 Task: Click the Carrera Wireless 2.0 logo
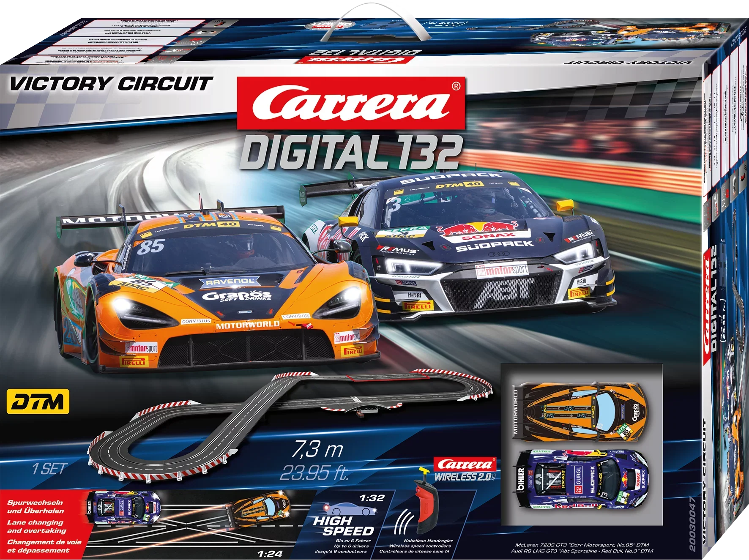[465, 469]
